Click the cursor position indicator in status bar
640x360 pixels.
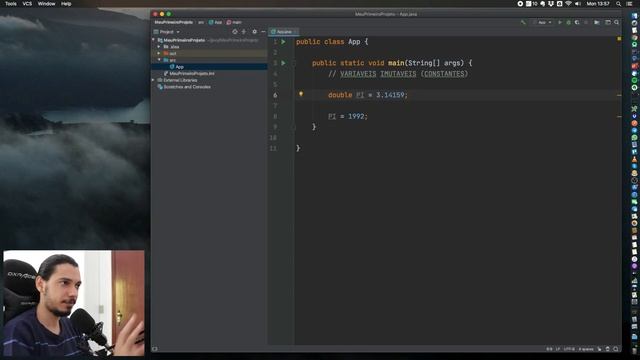(549, 349)
